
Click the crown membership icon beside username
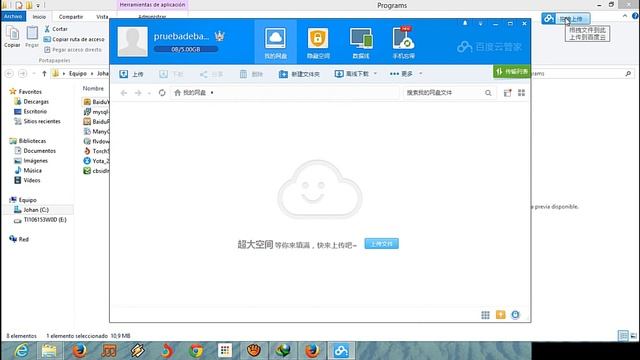click(x=220, y=36)
